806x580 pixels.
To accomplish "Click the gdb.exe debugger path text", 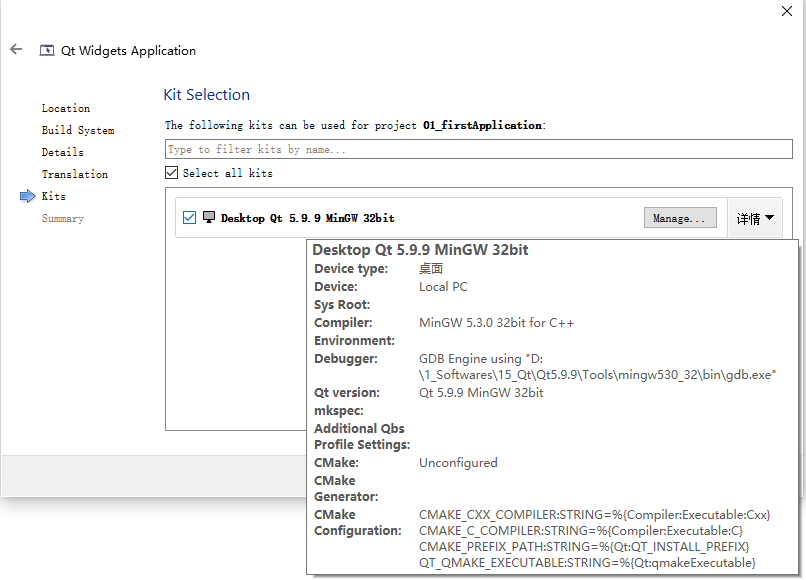I will (x=597, y=367).
